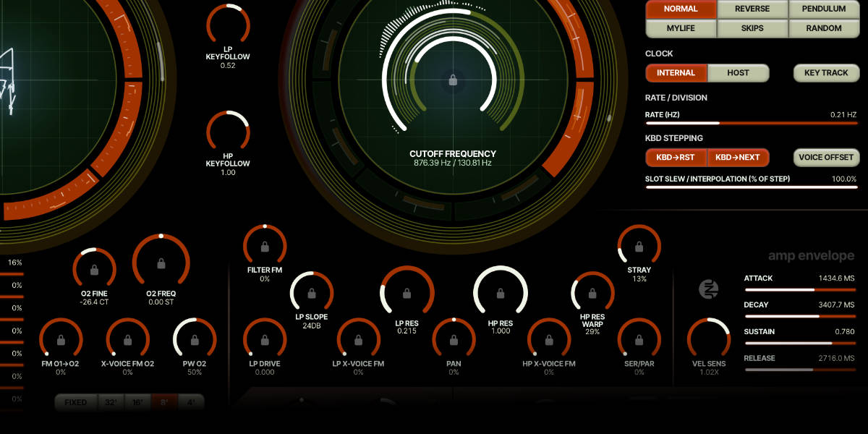Image resolution: width=868 pixels, height=434 pixels.
Task: Click the SUSTAIN envelope slider
Action: pos(799,343)
